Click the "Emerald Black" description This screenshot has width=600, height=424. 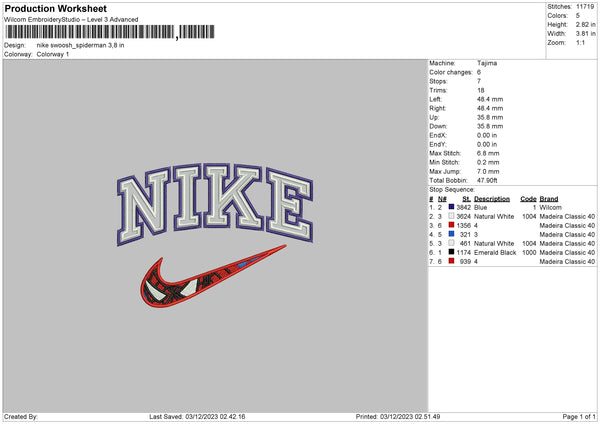point(495,252)
